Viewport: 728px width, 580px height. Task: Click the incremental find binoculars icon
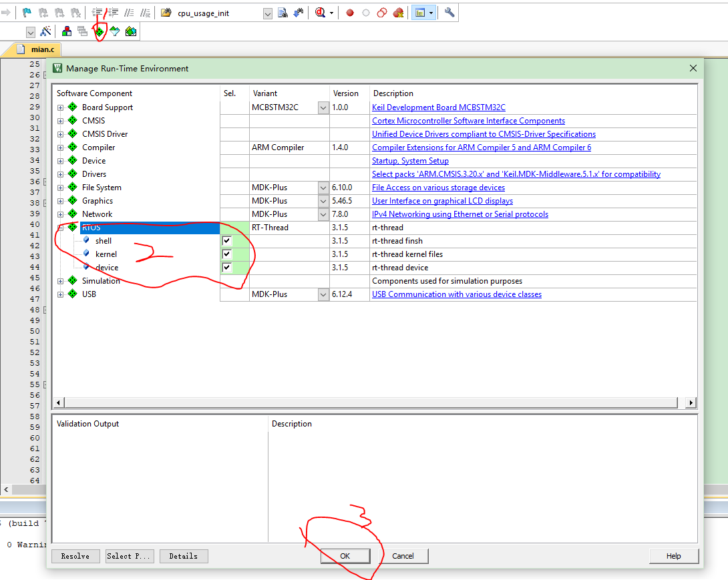pos(299,13)
